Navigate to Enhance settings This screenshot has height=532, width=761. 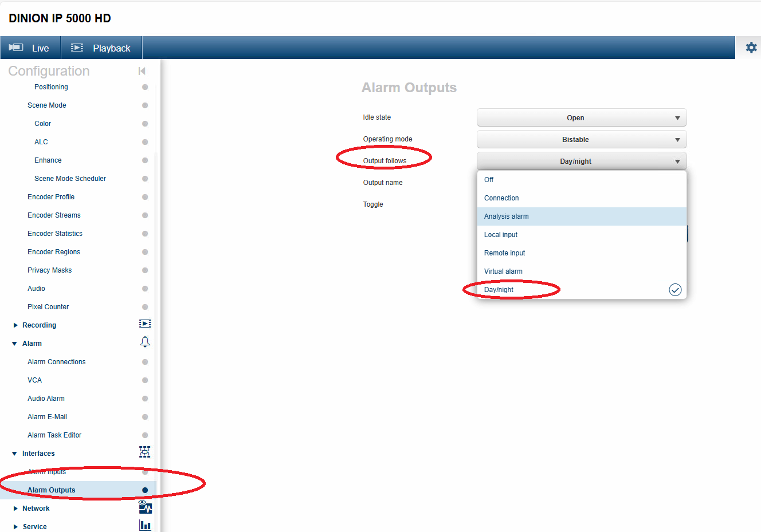(x=48, y=160)
